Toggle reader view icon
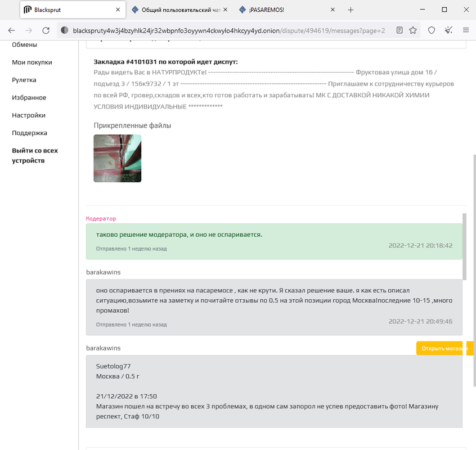This screenshot has height=450, width=476. (399, 30)
